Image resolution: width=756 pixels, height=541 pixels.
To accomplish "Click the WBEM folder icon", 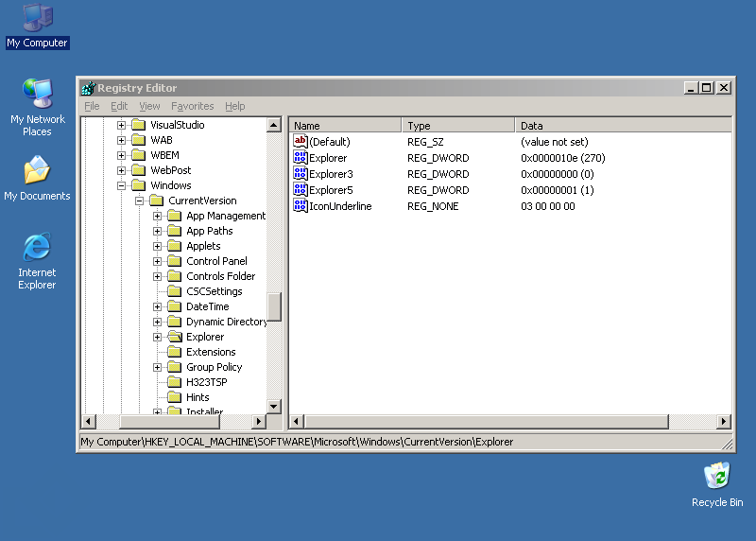I will [x=139, y=155].
